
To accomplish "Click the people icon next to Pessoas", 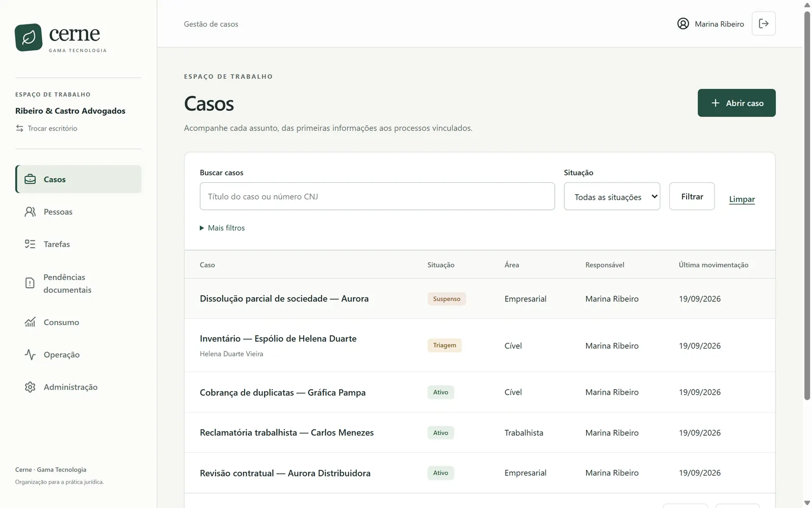I will 30,212.
